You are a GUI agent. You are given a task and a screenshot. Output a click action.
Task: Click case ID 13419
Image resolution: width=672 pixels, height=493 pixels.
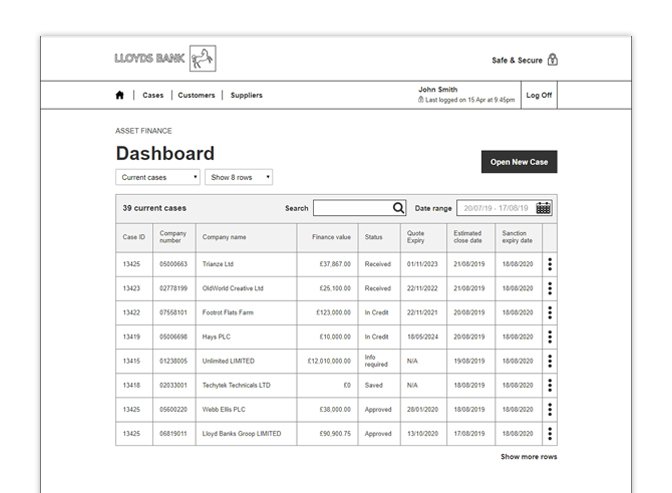(x=131, y=337)
